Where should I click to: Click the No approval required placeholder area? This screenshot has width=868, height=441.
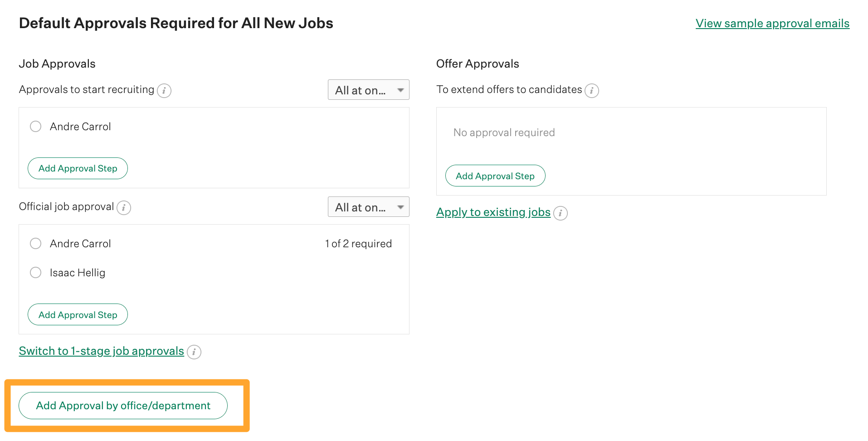[503, 132]
